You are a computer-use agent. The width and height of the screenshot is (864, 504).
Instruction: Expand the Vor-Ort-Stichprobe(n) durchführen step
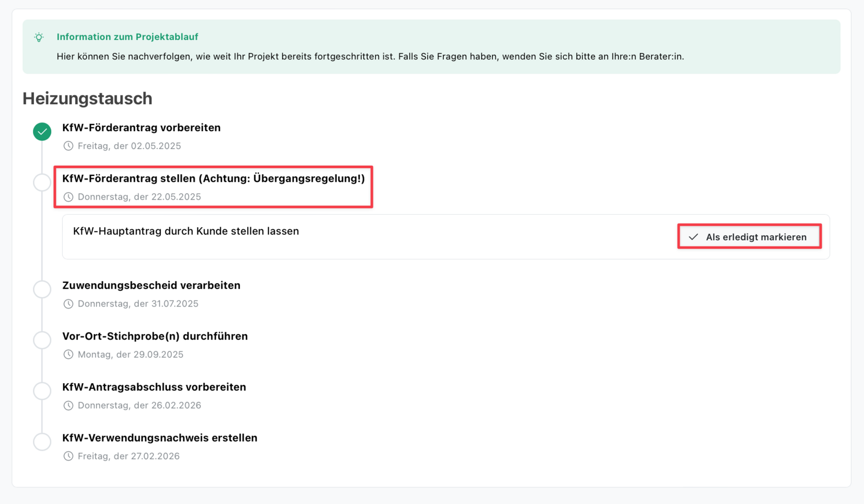(155, 336)
